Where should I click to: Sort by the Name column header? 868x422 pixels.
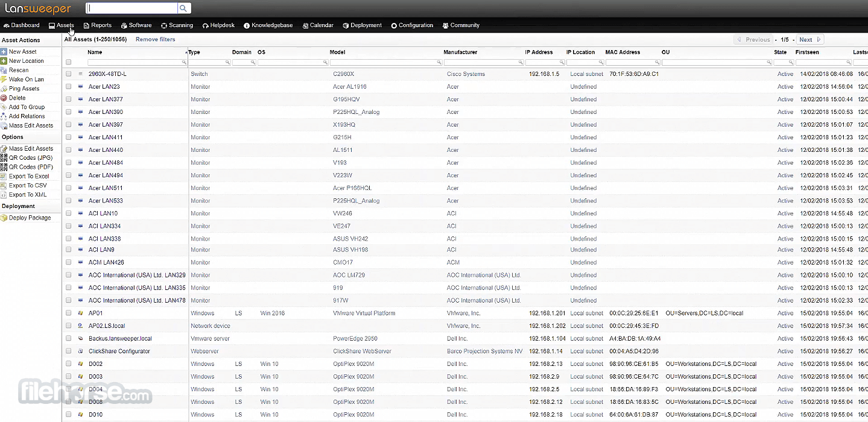(95, 52)
